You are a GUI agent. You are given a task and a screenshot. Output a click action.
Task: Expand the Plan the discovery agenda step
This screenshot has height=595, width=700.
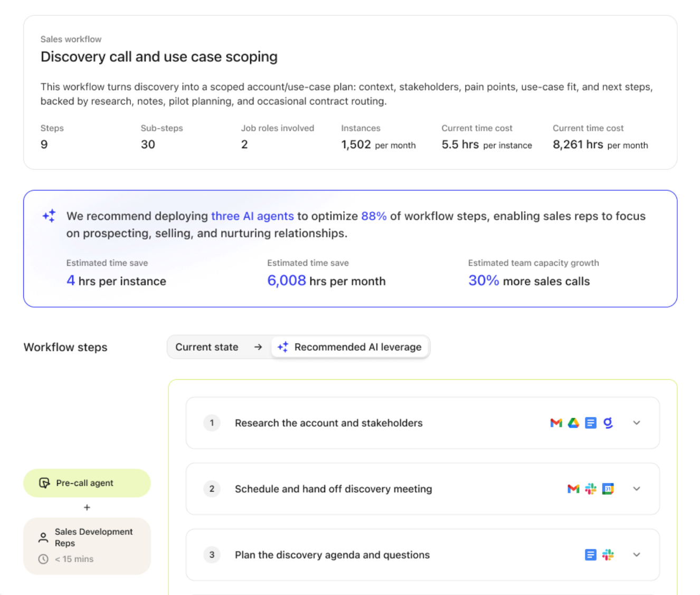(x=637, y=555)
